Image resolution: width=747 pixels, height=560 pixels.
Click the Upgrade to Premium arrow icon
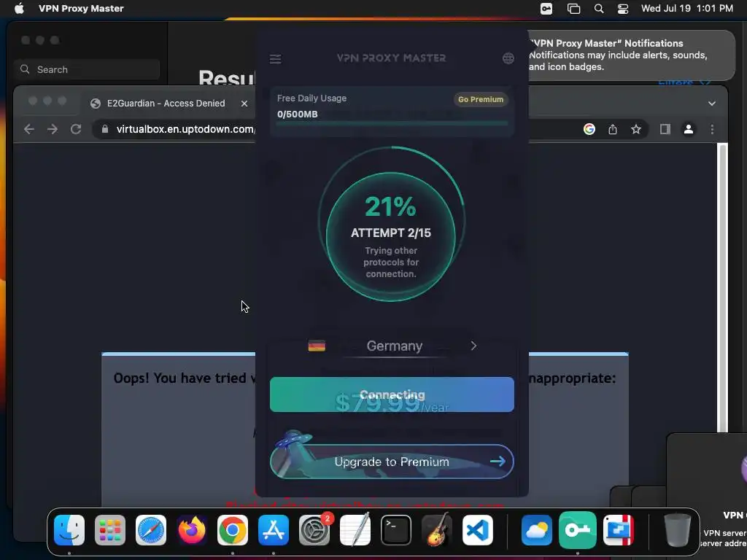pos(498,461)
